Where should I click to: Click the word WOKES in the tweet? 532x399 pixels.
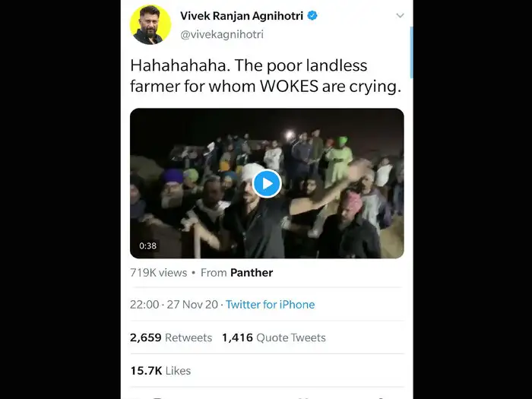click(x=291, y=86)
